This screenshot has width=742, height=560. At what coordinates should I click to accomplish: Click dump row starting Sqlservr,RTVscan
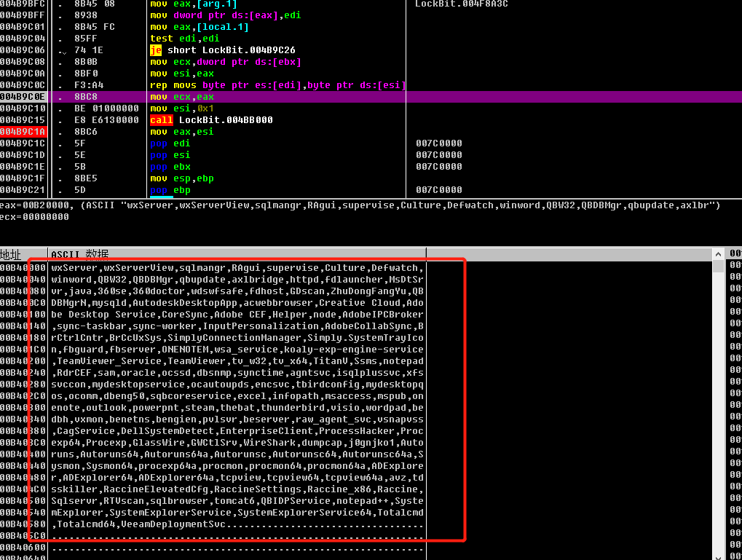237,501
